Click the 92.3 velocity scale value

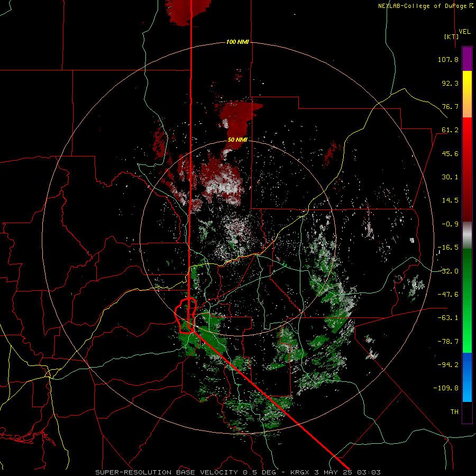(450, 83)
